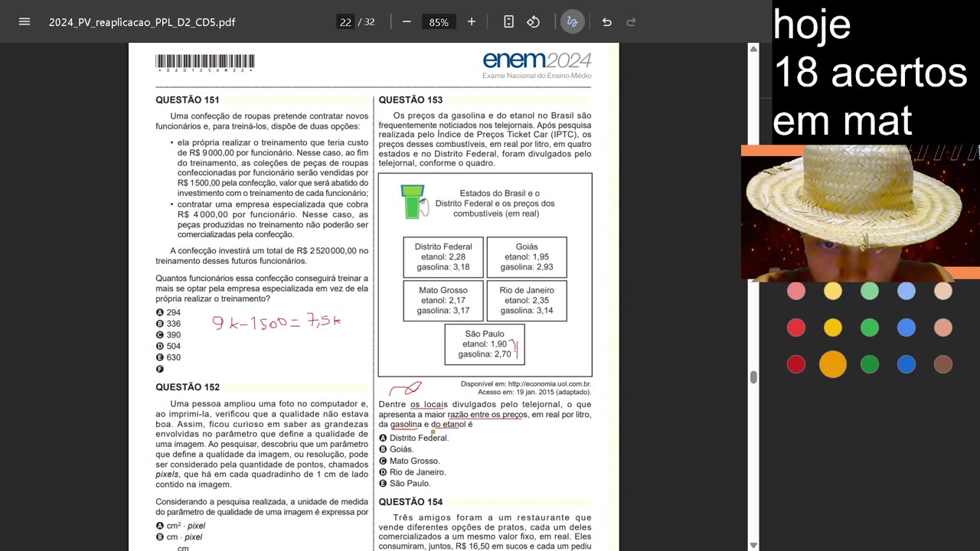Pick the salmon pen color
Screen dimensions: 980x551
[943, 328]
